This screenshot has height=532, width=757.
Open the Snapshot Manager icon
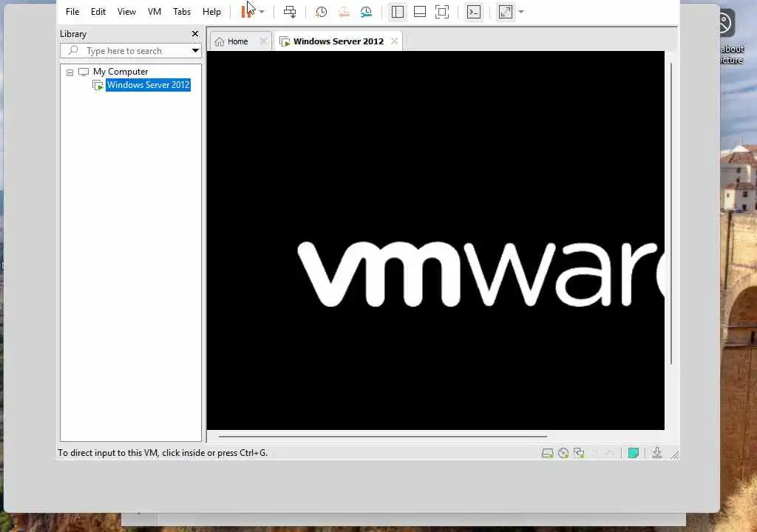[x=367, y=12]
